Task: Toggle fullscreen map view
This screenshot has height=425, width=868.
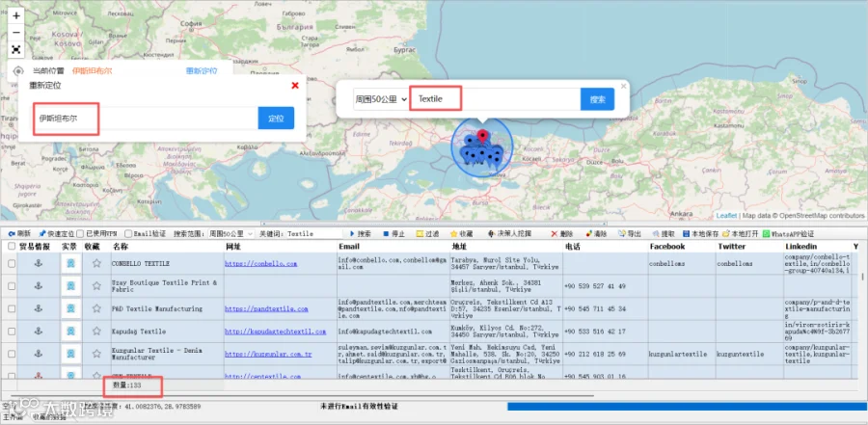Action: pos(16,49)
